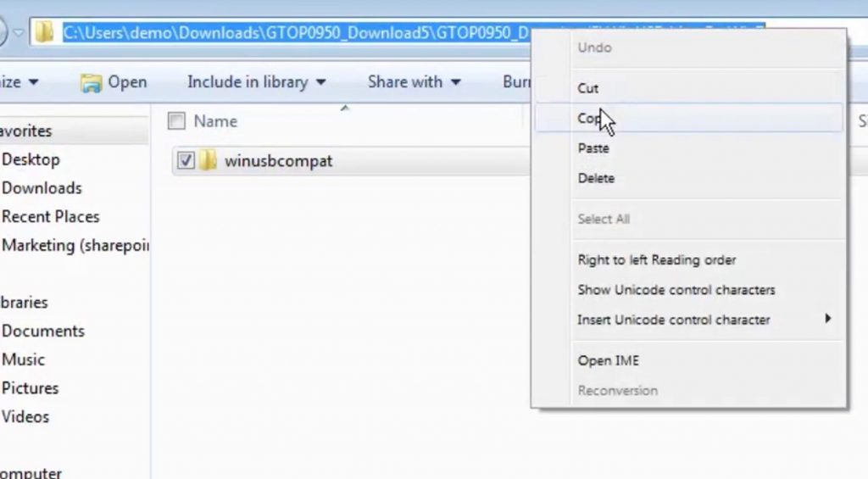Go to Recent Places in sidebar

coord(50,217)
